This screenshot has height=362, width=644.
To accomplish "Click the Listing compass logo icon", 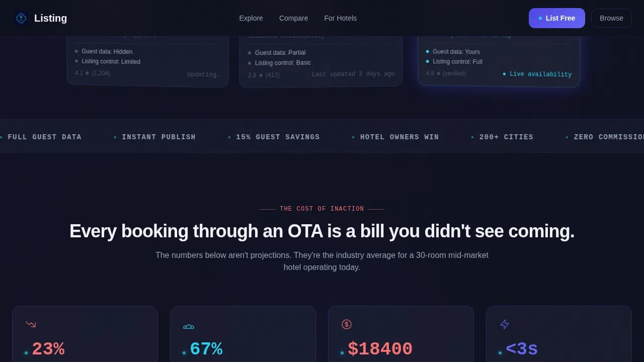I will click(x=21, y=18).
